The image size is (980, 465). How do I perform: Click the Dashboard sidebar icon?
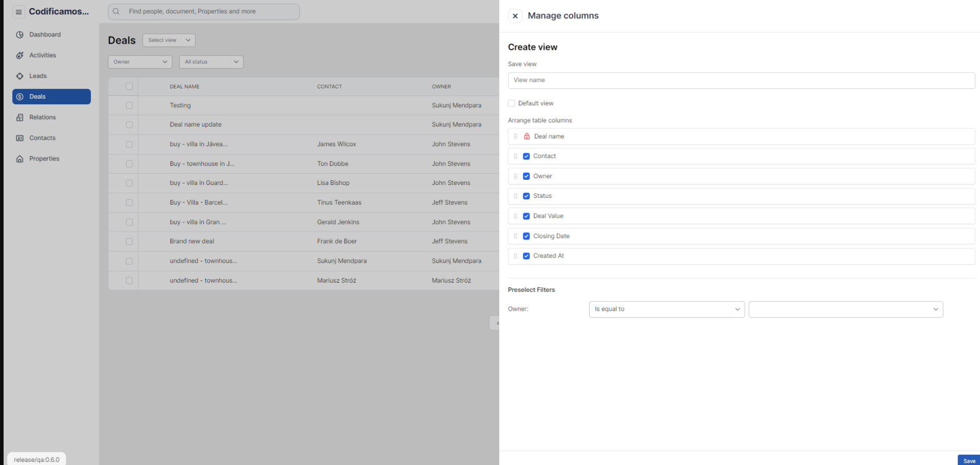pyautogui.click(x=20, y=35)
